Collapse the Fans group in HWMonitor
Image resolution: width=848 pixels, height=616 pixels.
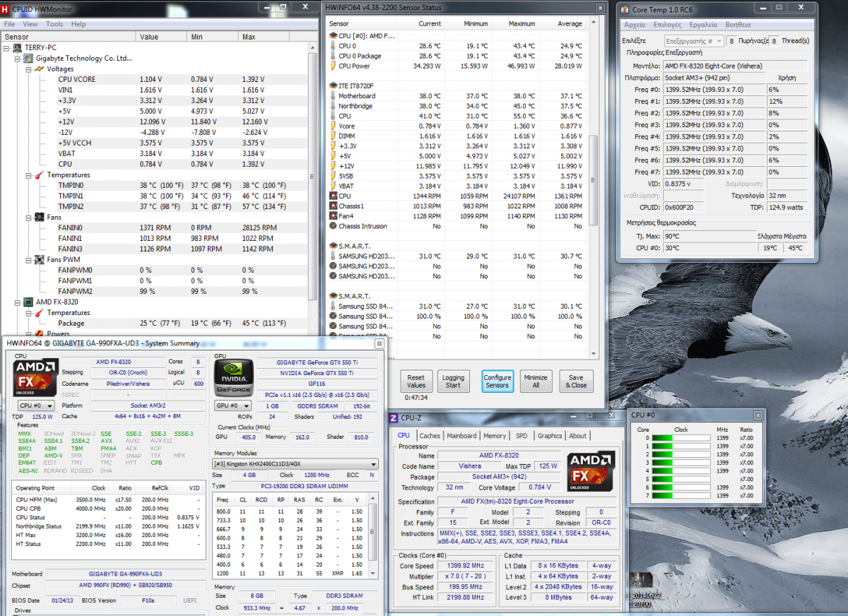click(30, 218)
